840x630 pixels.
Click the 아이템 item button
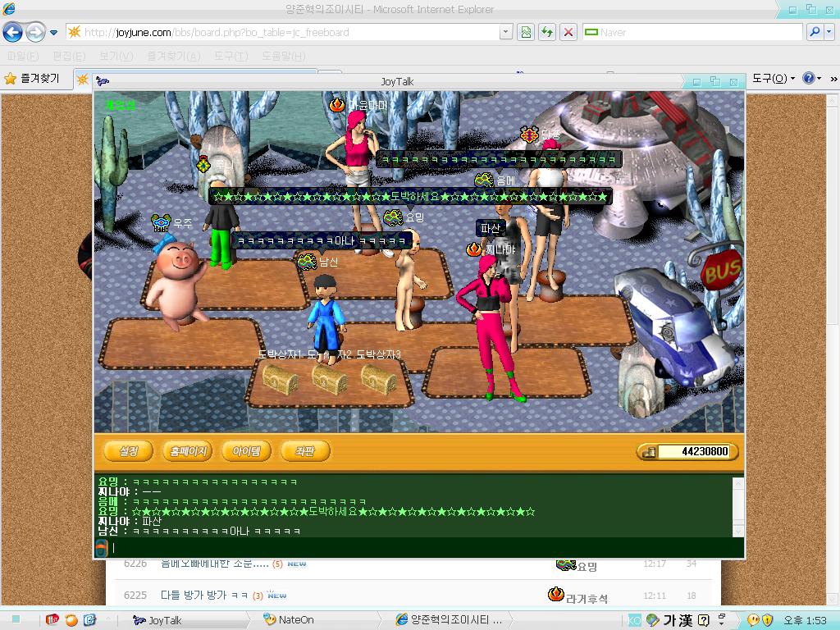(x=246, y=451)
